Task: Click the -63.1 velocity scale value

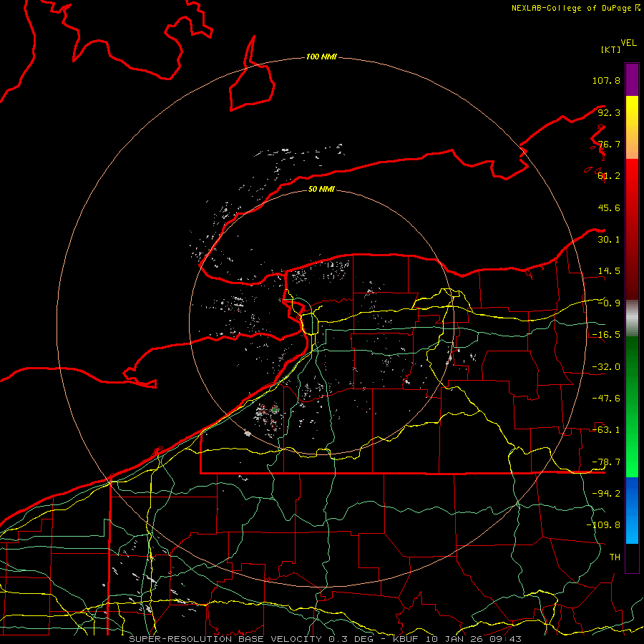Action: [606, 430]
